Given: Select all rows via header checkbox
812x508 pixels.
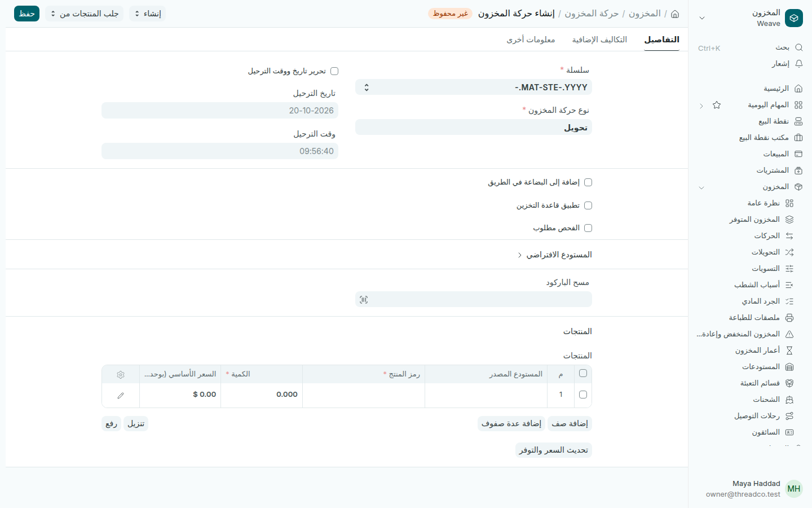Looking at the screenshot, I should (583, 373).
